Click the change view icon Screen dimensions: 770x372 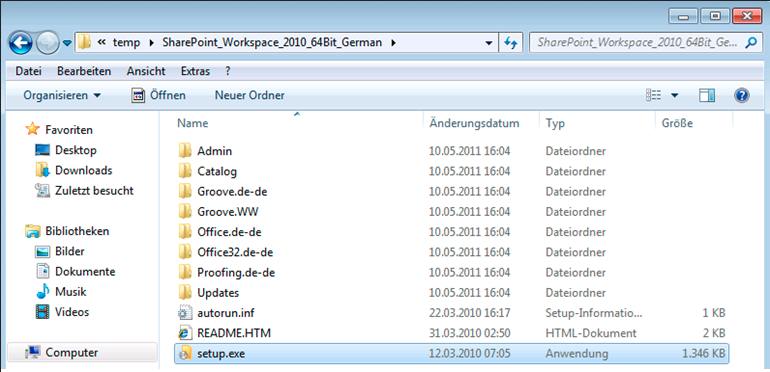point(654,95)
